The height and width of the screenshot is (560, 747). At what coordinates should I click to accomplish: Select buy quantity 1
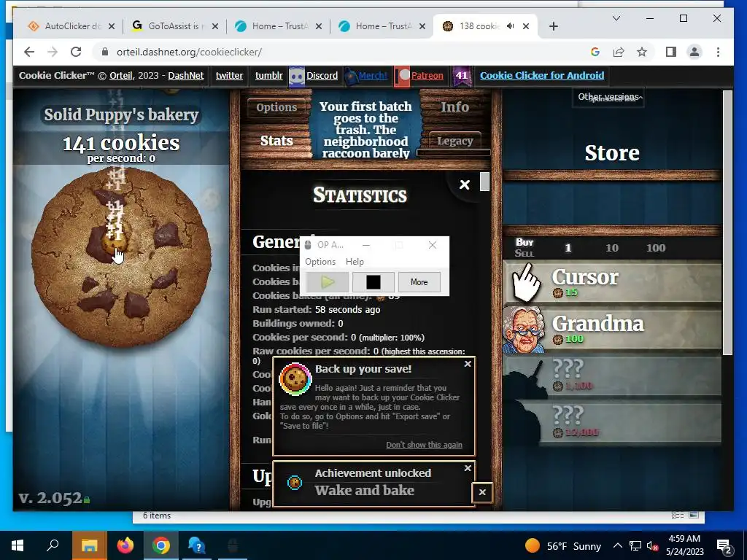568,248
